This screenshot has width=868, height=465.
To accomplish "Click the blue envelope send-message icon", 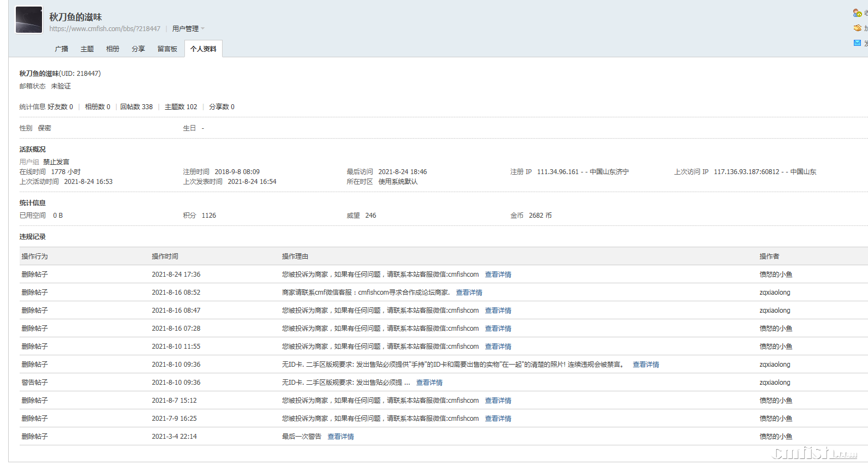I will tap(857, 43).
